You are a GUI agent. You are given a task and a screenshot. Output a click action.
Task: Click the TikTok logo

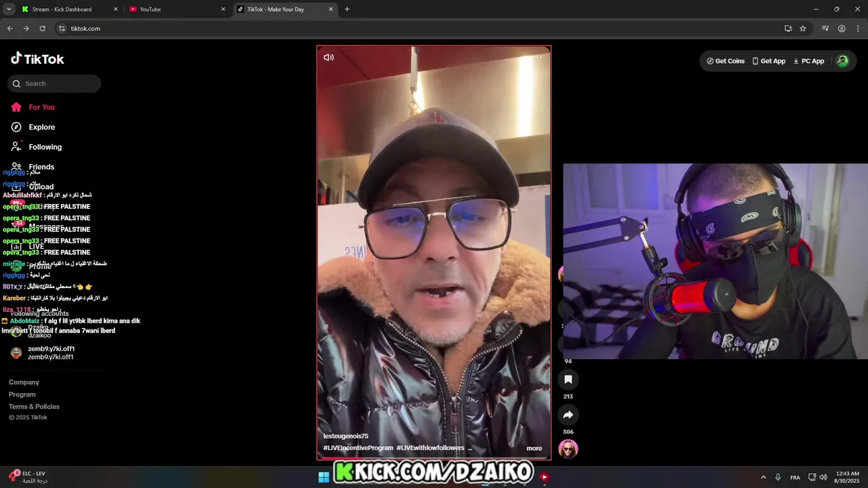[37, 59]
